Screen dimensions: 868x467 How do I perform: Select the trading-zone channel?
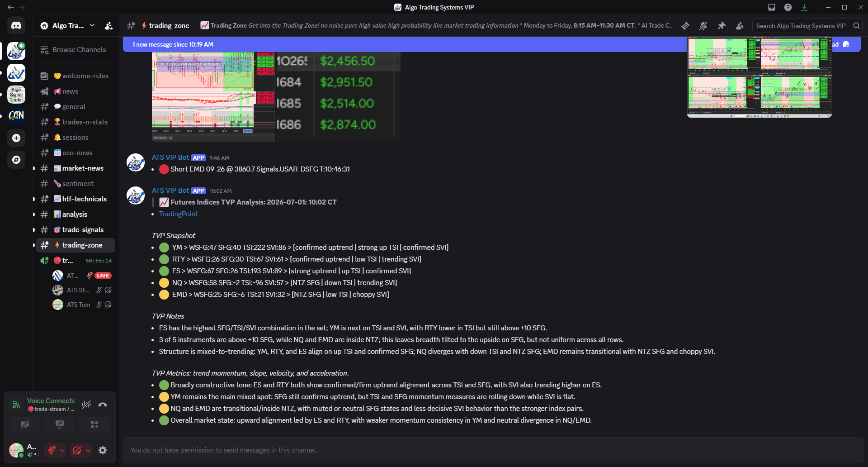coord(75,245)
